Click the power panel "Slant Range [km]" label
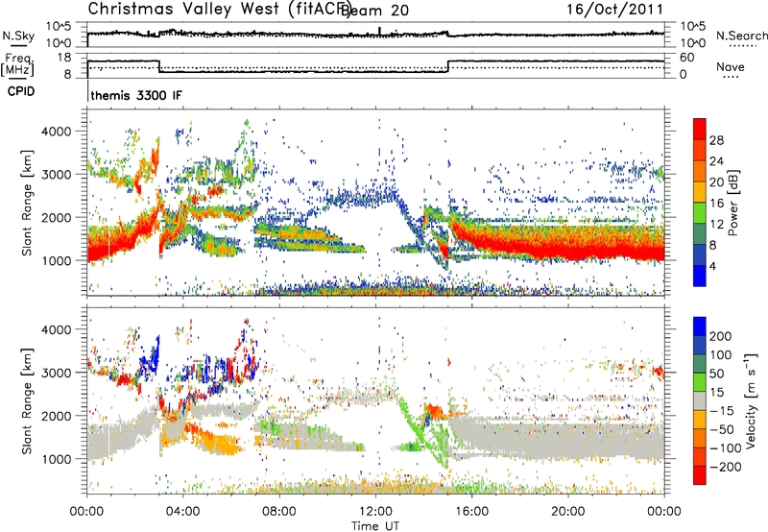Image resolution: width=768 pixels, height=532 pixels. coord(28,203)
